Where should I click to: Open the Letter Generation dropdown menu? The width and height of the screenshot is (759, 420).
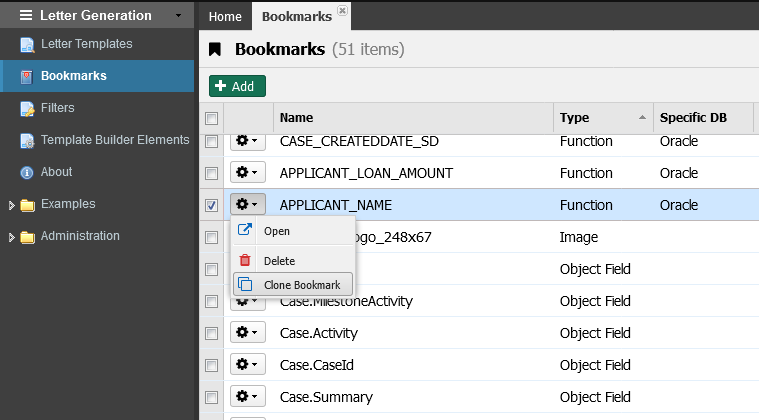[x=178, y=16]
